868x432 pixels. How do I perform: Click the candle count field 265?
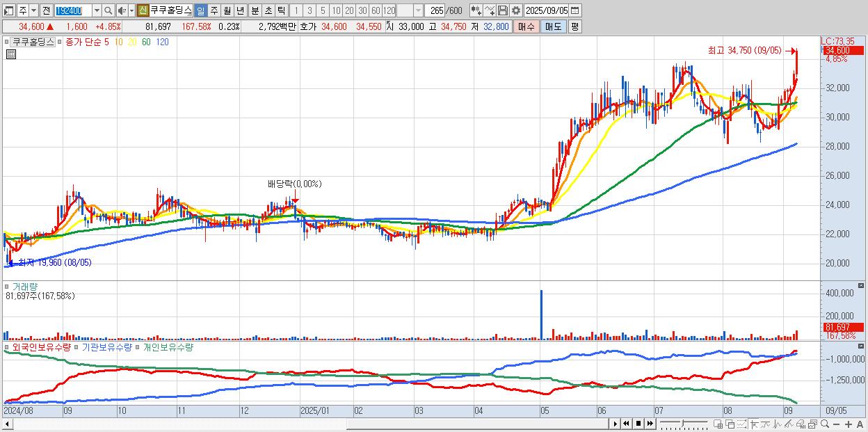click(434, 10)
